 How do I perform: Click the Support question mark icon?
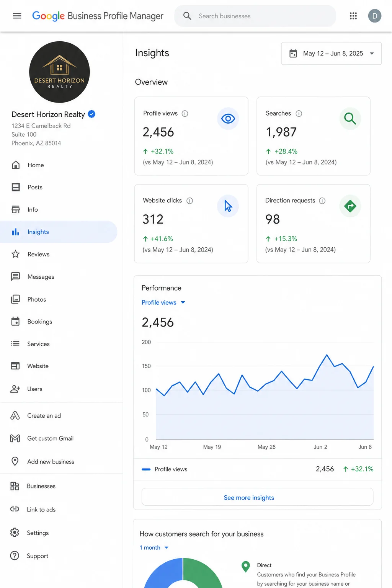pyautogui.click(x=15, y=555)
